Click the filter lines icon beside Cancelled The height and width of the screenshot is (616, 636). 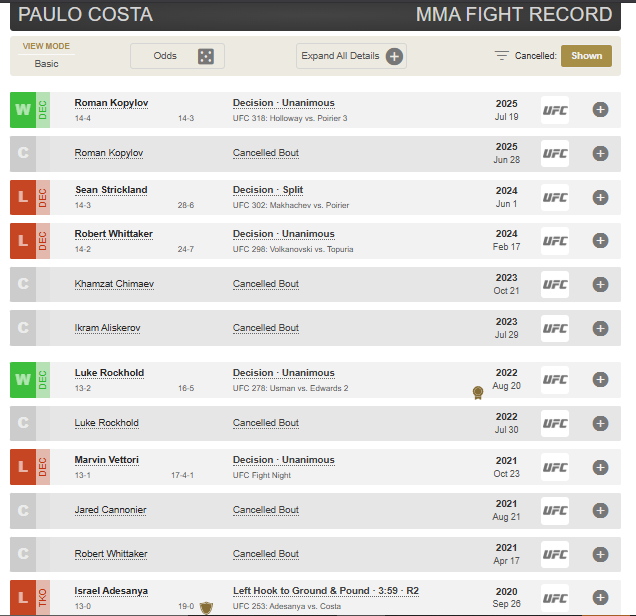coord(502,56)
